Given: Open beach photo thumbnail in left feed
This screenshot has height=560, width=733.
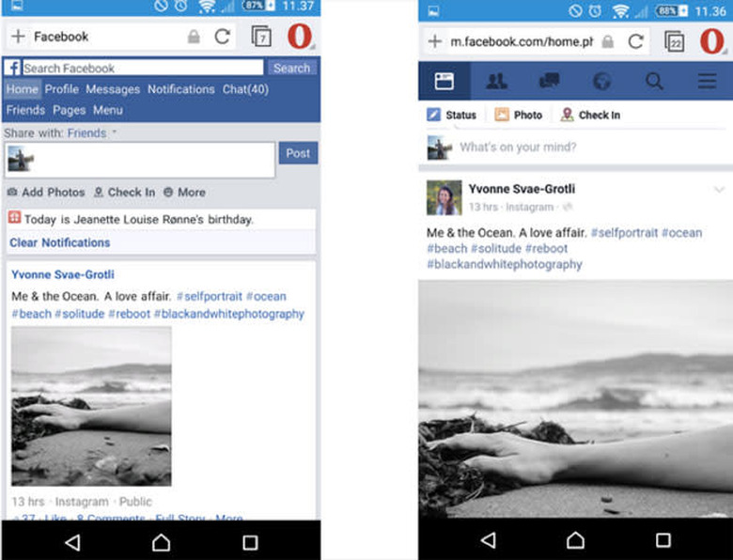Looking at the screenshot, I should coord(92,407).
